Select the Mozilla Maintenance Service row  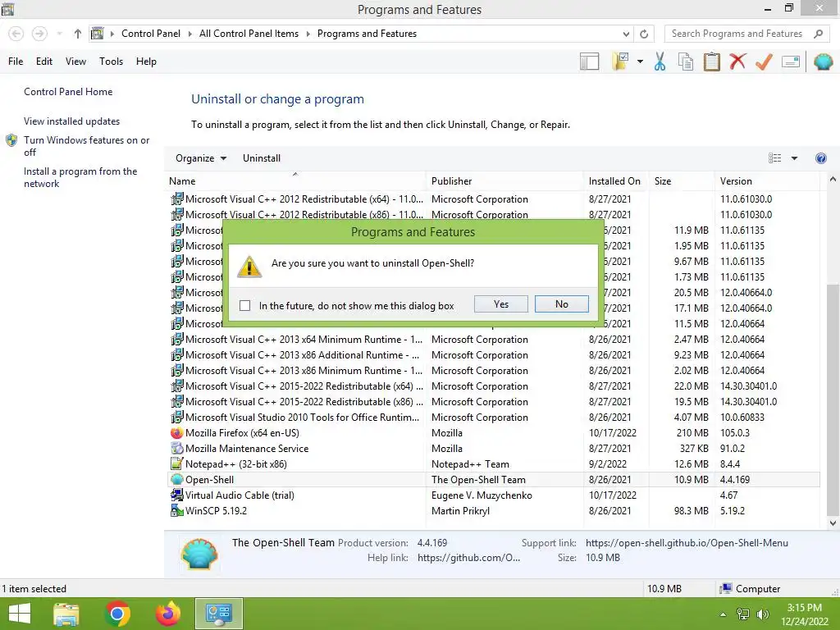coord(493,449)
